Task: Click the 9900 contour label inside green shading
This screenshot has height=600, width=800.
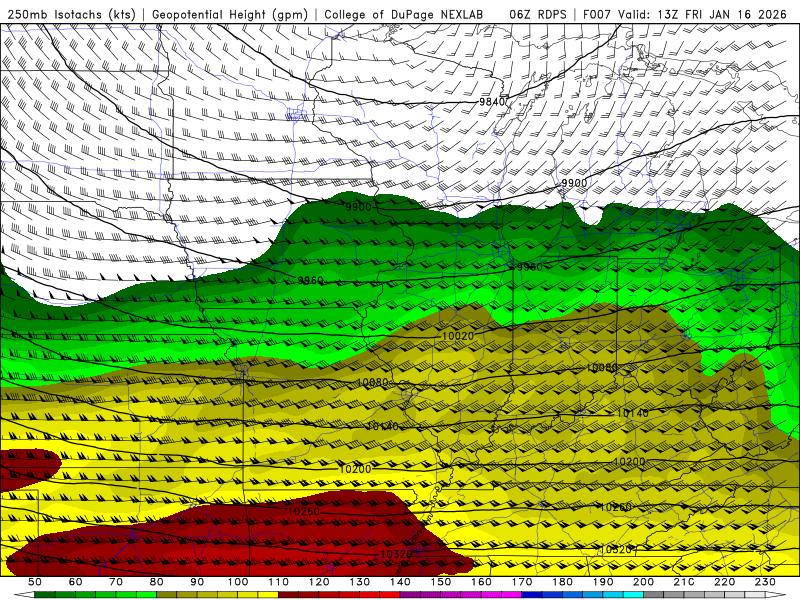Action: point(358,207)
